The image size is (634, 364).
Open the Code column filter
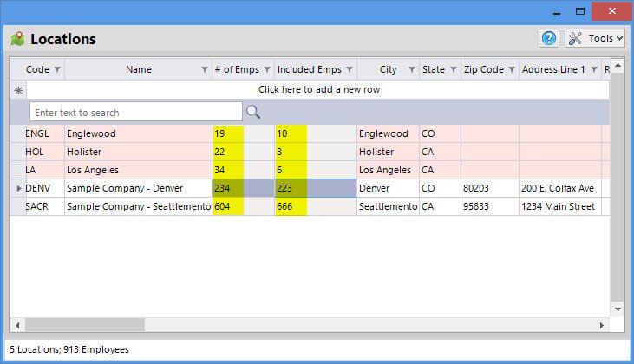(x=57, y=69)
